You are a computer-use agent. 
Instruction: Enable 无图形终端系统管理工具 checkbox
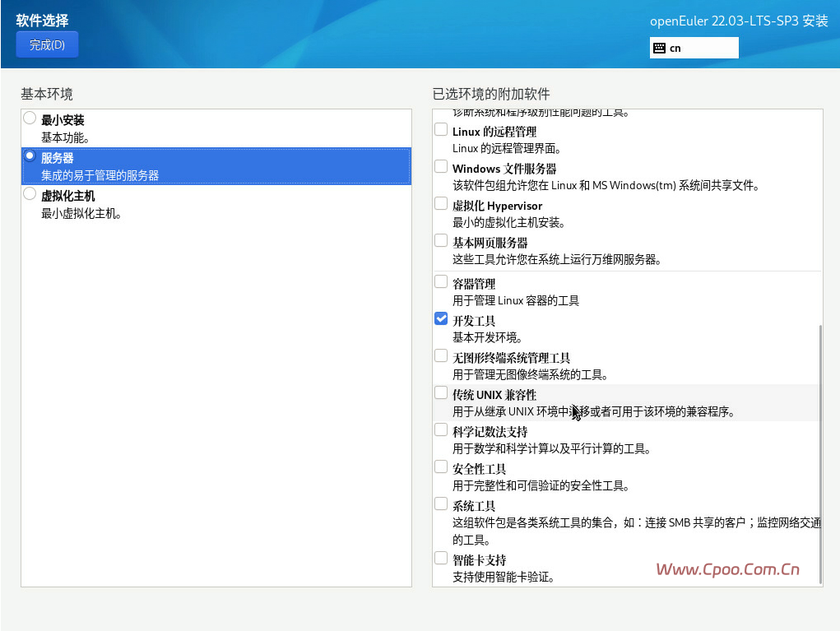pyautogui.click(x=441, y=355)
